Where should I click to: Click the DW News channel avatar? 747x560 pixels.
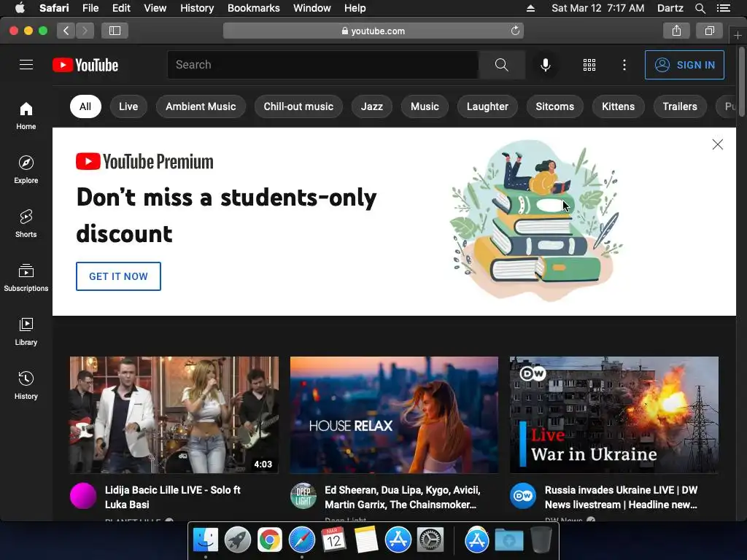522,496
